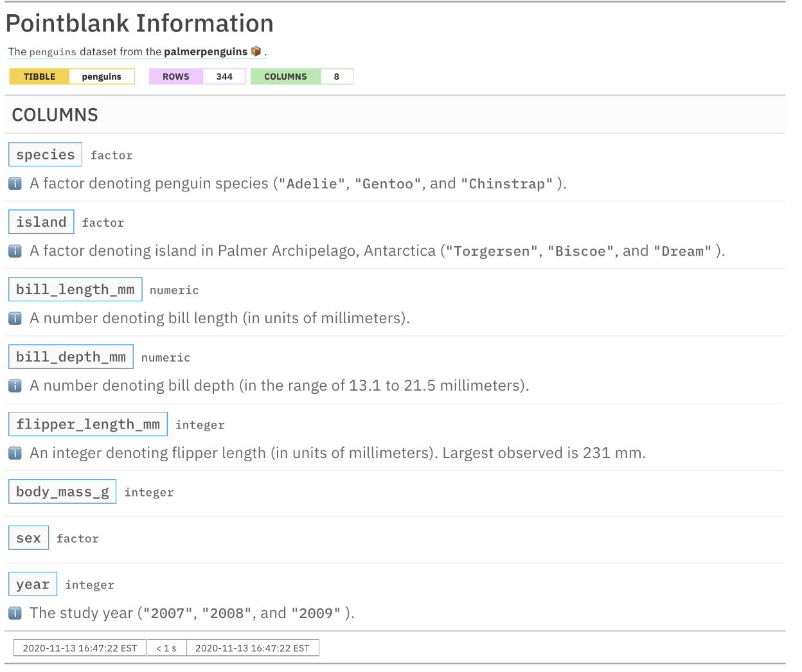Click the 'Pointblank Information' title
The height and width of the screenshot is (672, 802).
pos(139,23)
